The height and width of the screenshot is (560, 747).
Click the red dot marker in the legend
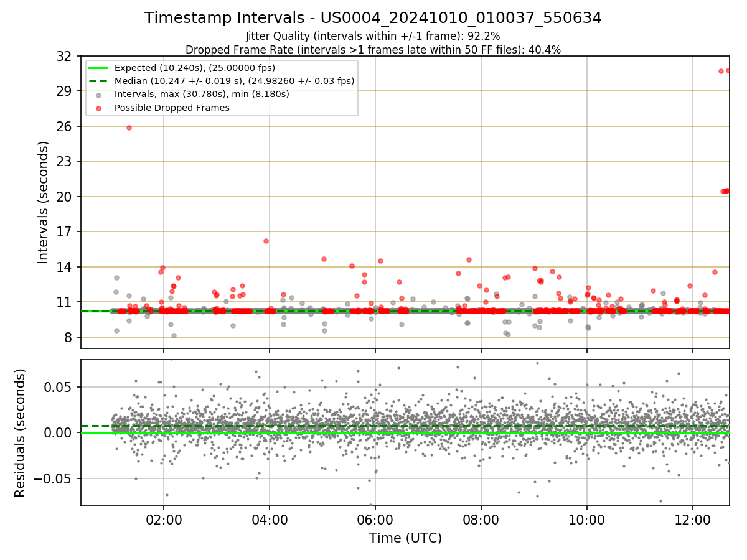coord(99,108)
